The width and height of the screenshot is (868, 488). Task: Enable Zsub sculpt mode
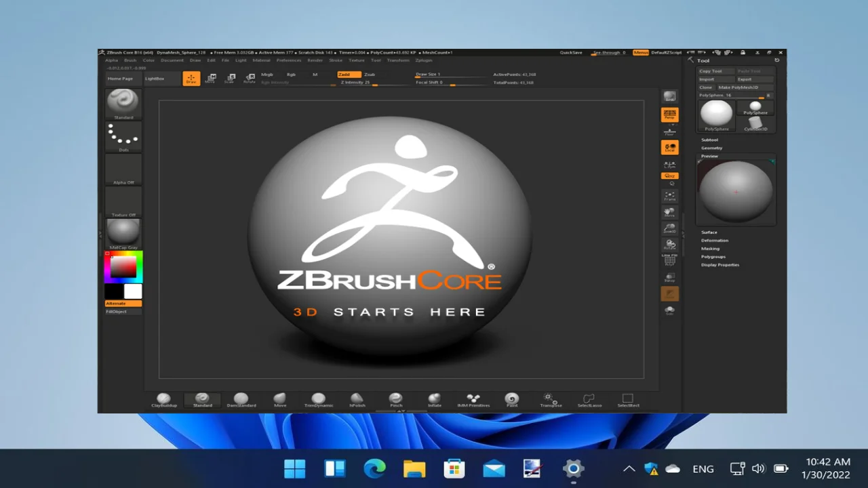pyautogui.click(x=370, y=75)
